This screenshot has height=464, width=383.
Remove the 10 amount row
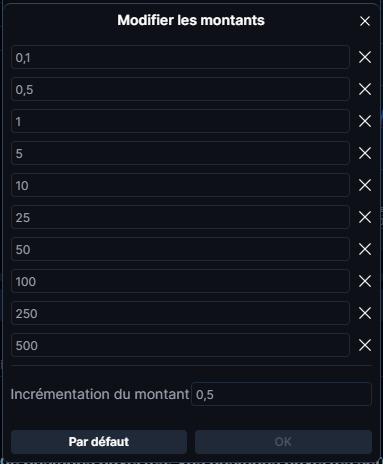[x=365, y=185]
